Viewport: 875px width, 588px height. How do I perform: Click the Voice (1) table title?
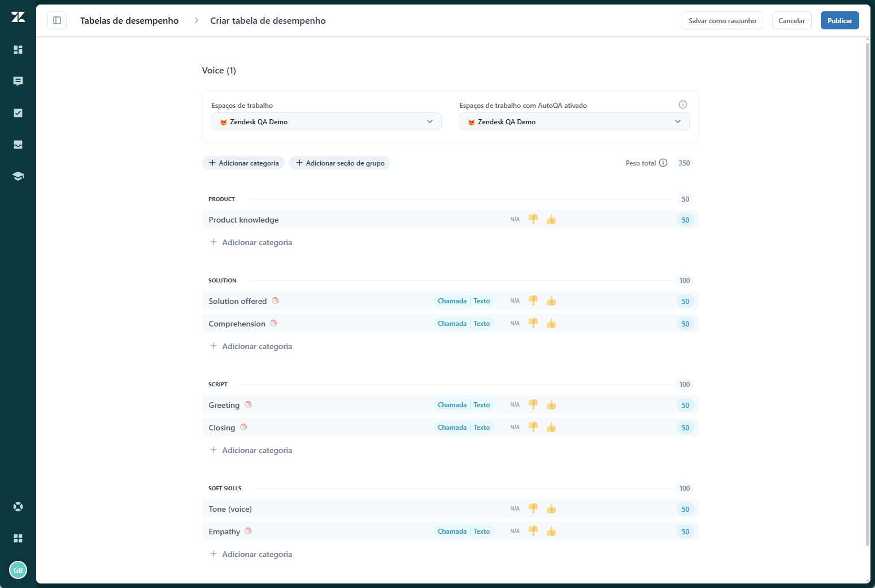click(x=219, y=71)
